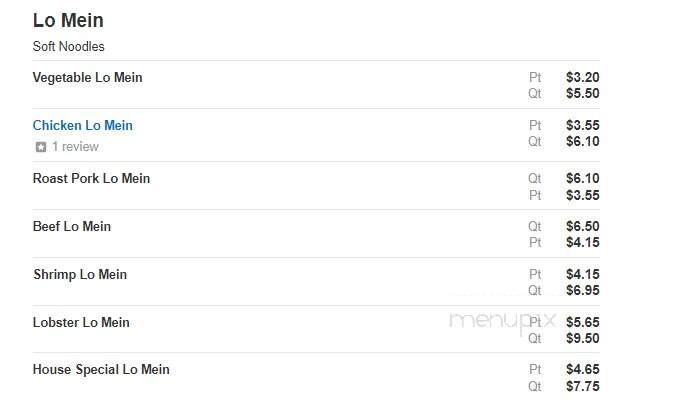Select the House Special Lo Mein item
682x403 pixels.
tap(101, 370)
